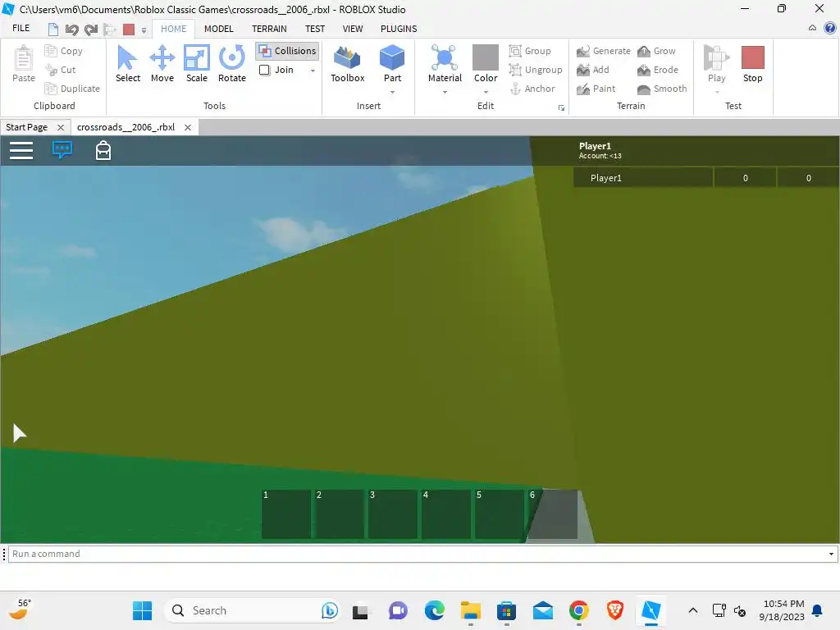
Task: Use the Paint terrain tool
Action: point(596,89)
